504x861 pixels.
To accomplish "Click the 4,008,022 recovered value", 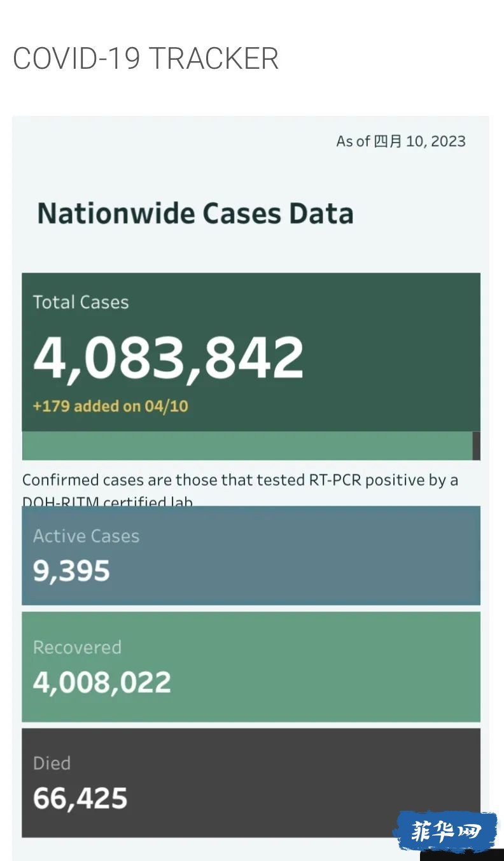I will click(x=102, y=683).
